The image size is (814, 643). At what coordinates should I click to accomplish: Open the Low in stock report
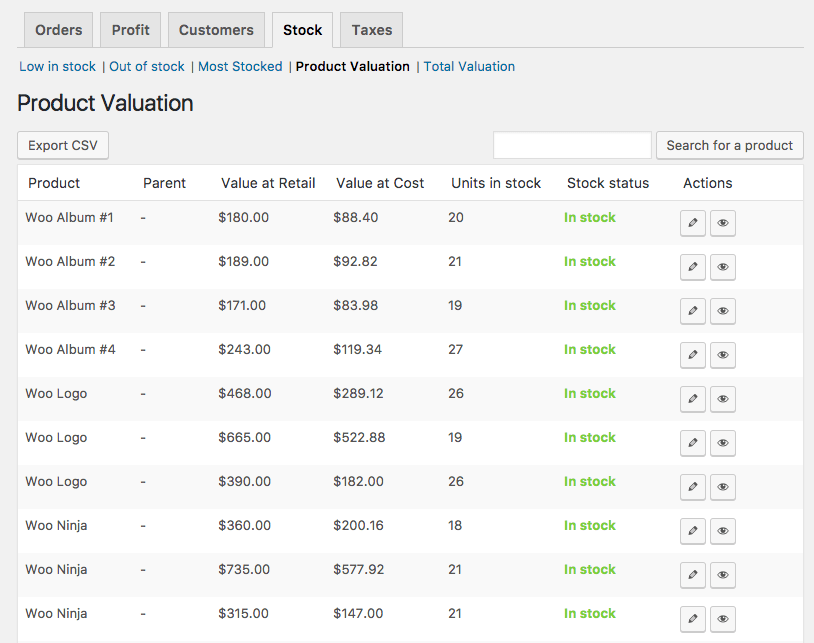coord(57,66)
